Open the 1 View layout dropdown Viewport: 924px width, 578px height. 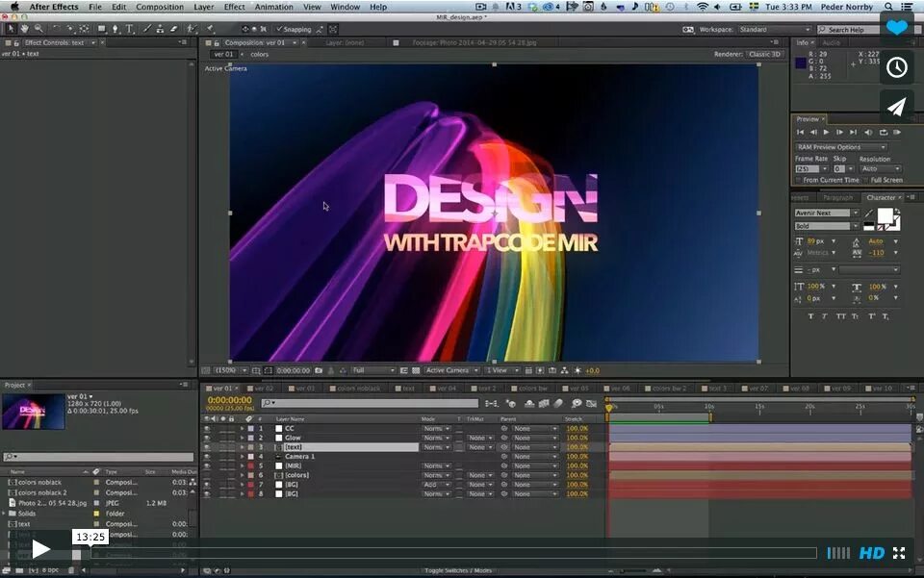click(x=502, y=371)
